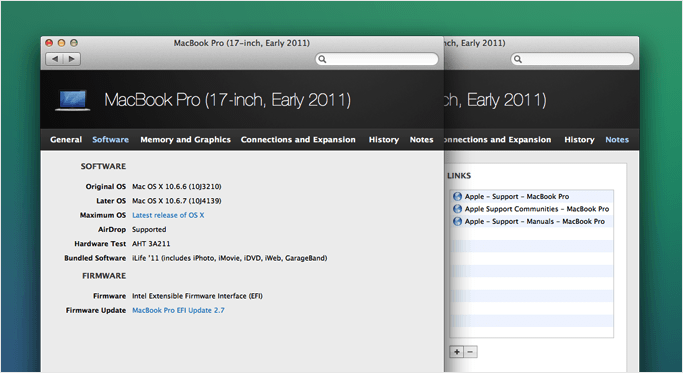The height and width of the screenshot is (373, 683).
Task: Click the Hardware Test value AHT 3A211
Action: click(151, 244)
